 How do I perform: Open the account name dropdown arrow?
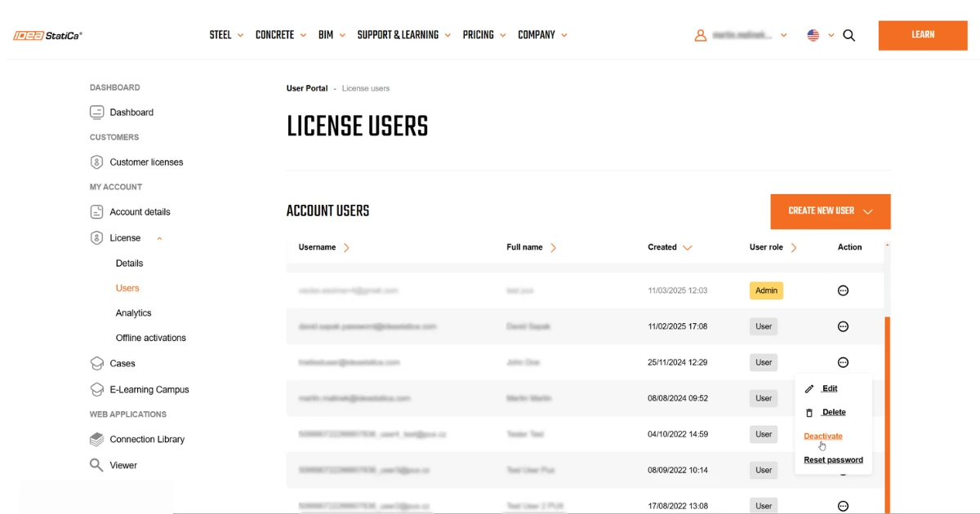[784, 36]
